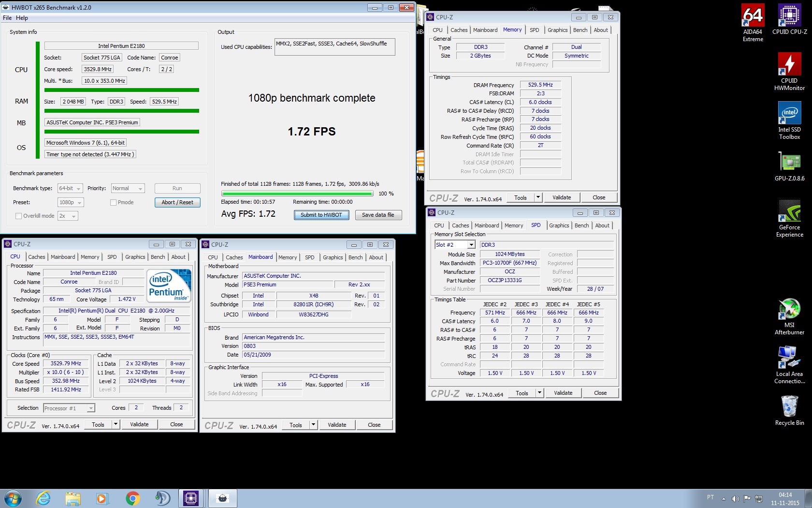Enable the Pmode checkbox

(113, 202)
